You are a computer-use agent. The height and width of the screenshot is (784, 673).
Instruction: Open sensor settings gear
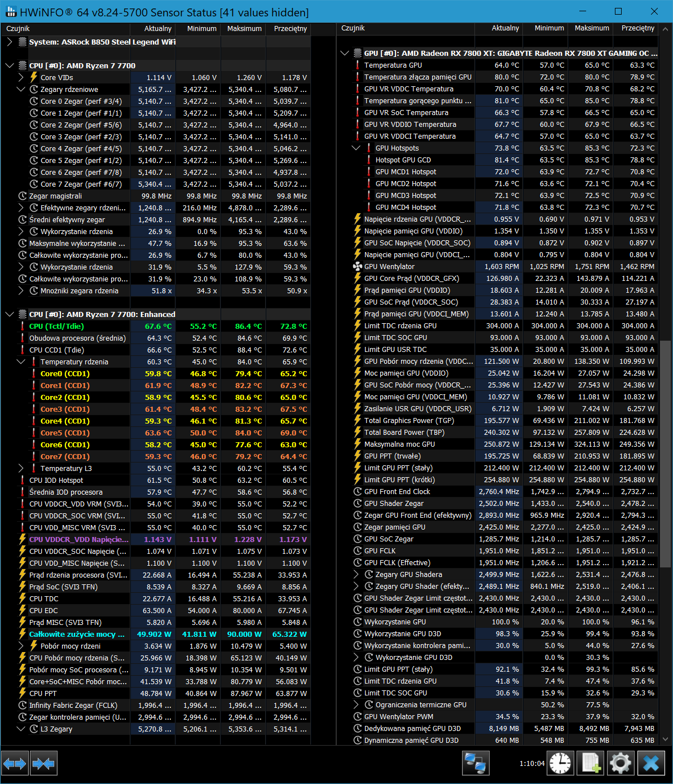point(621,764)
